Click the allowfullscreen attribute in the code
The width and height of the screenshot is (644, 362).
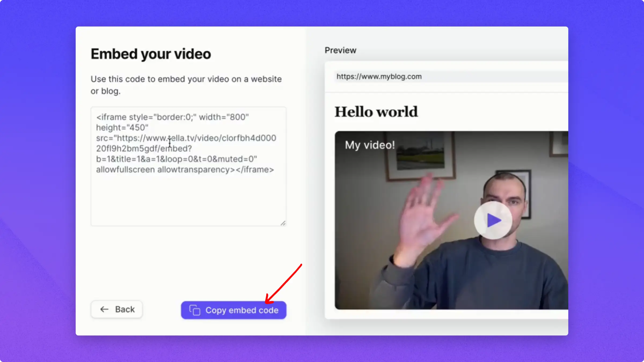[x=125, y=170]
